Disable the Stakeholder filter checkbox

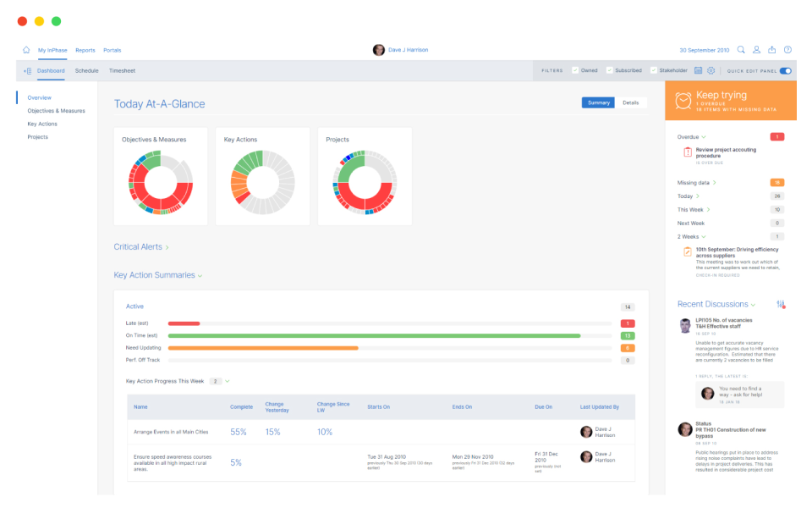654,70
